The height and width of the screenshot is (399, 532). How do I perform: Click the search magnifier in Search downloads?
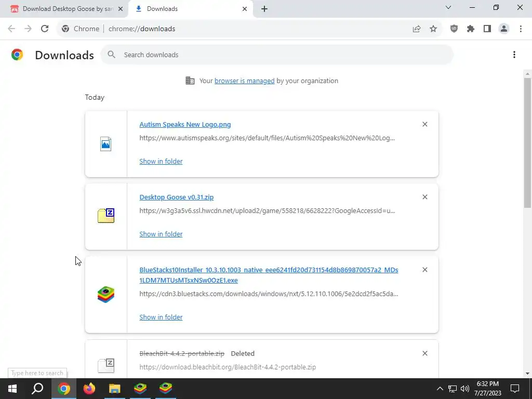(111, 55)
